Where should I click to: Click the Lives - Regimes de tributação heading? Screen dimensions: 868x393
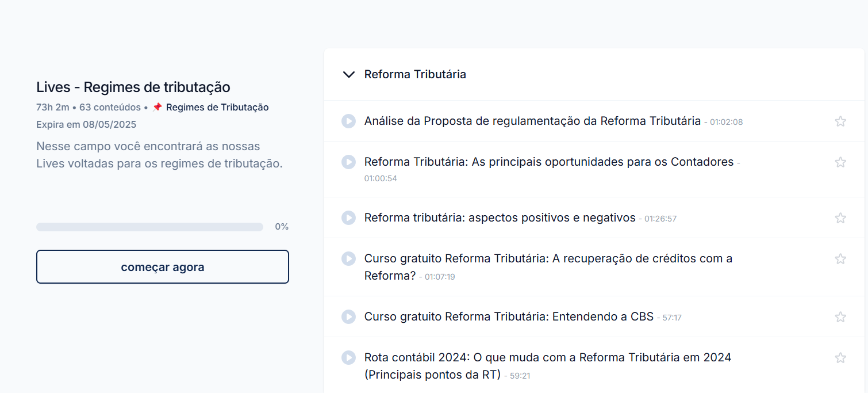(133, 87)
